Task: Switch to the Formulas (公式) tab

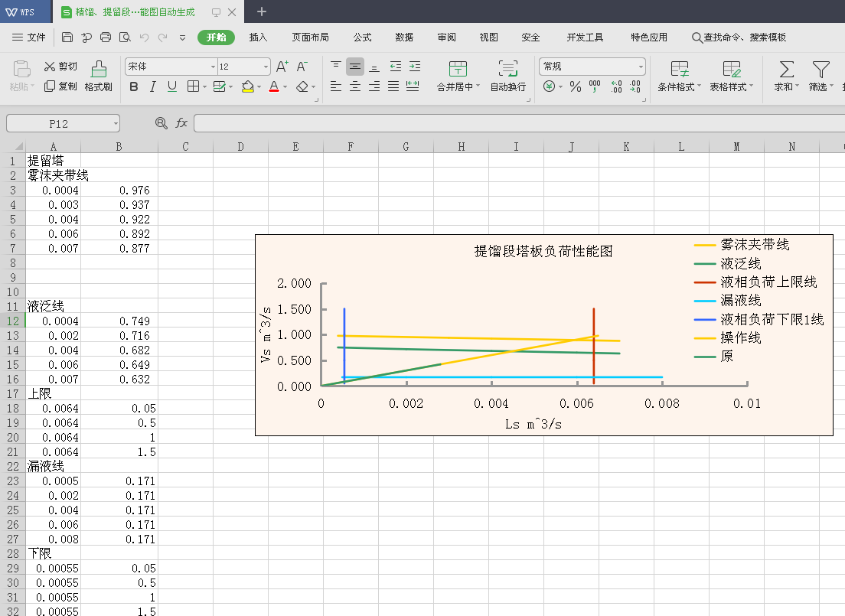Action: point(363,37)
